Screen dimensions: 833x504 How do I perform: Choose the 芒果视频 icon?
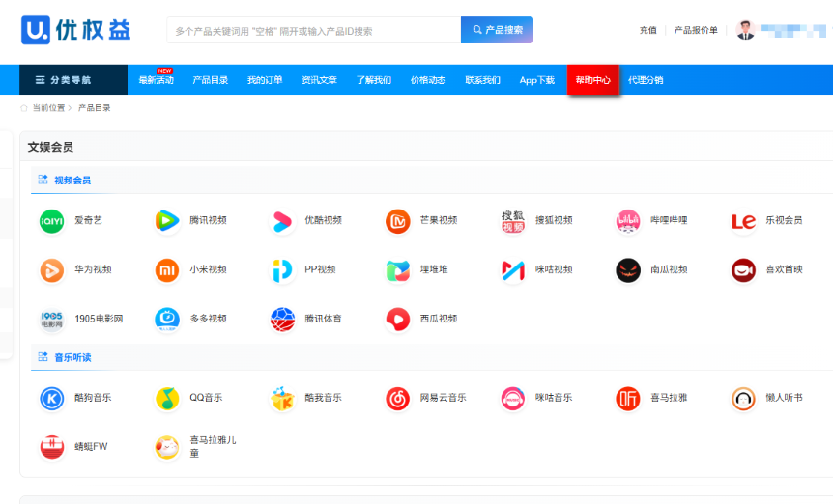pos(397,221)
